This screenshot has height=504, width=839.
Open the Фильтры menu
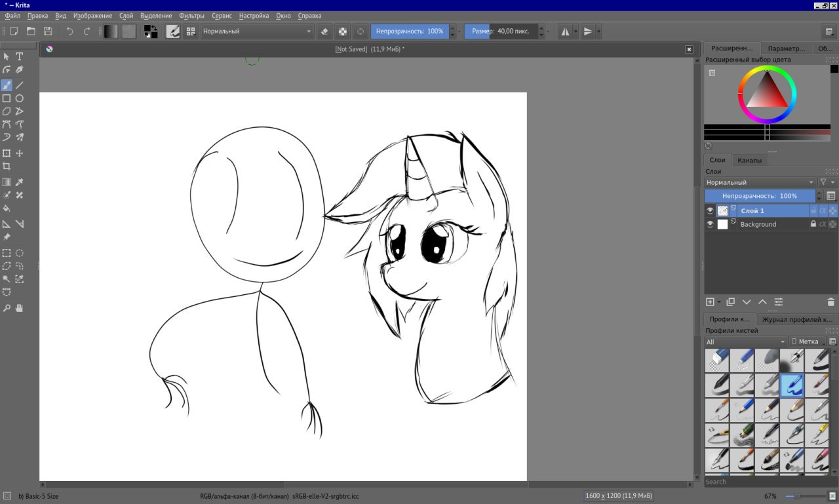click(191, 15)
